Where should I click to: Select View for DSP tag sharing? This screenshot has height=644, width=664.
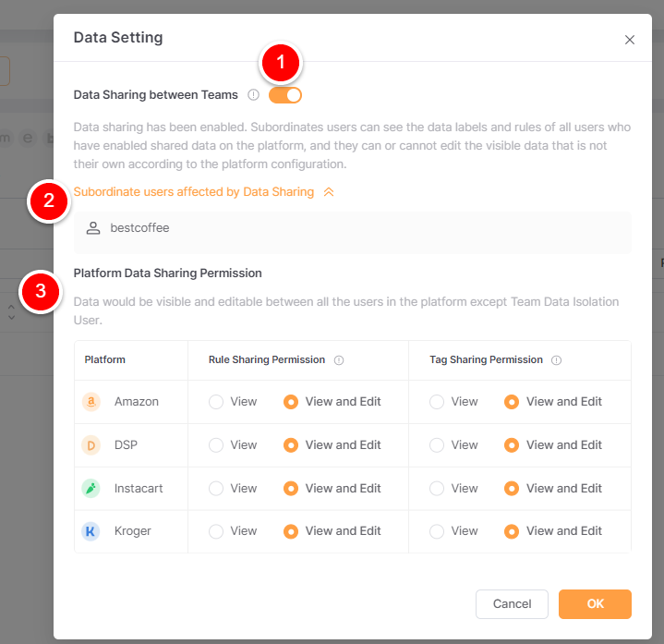437,444
